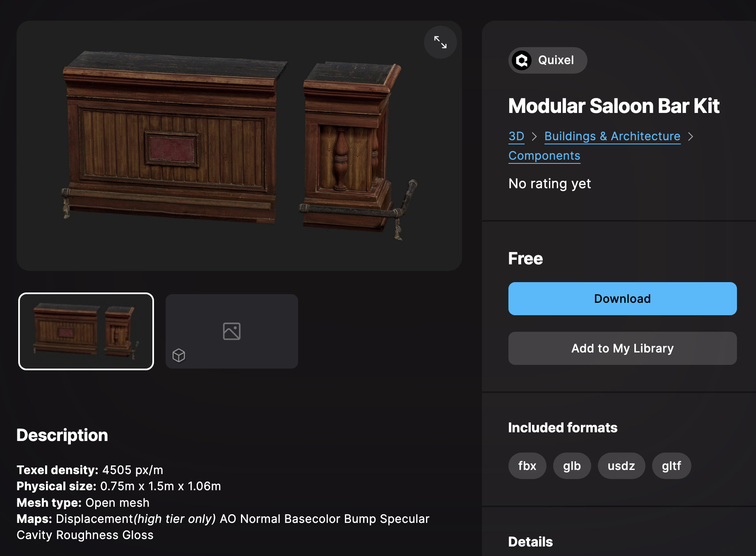This screenshot has width=756, height=556.
Task: Select the first saloon bar thumbnail
Action: pyautogui.click(x=86, y=331)
